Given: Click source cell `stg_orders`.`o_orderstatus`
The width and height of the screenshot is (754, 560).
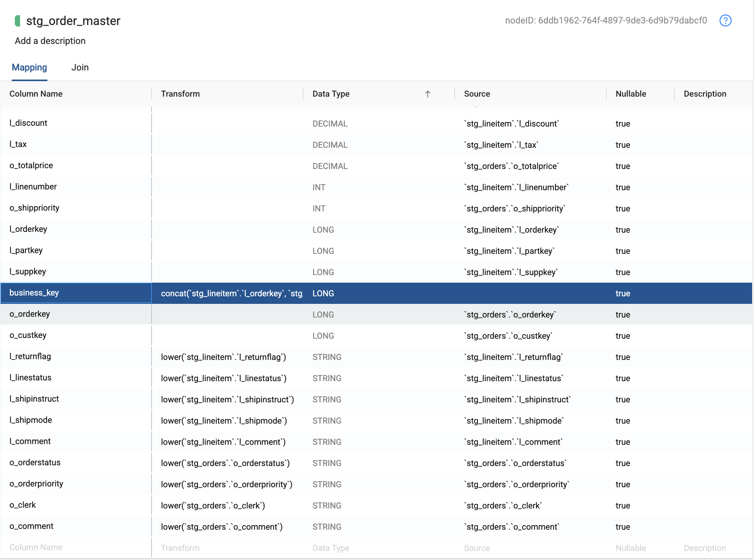Looking at the screenshot, I should 515,463.
